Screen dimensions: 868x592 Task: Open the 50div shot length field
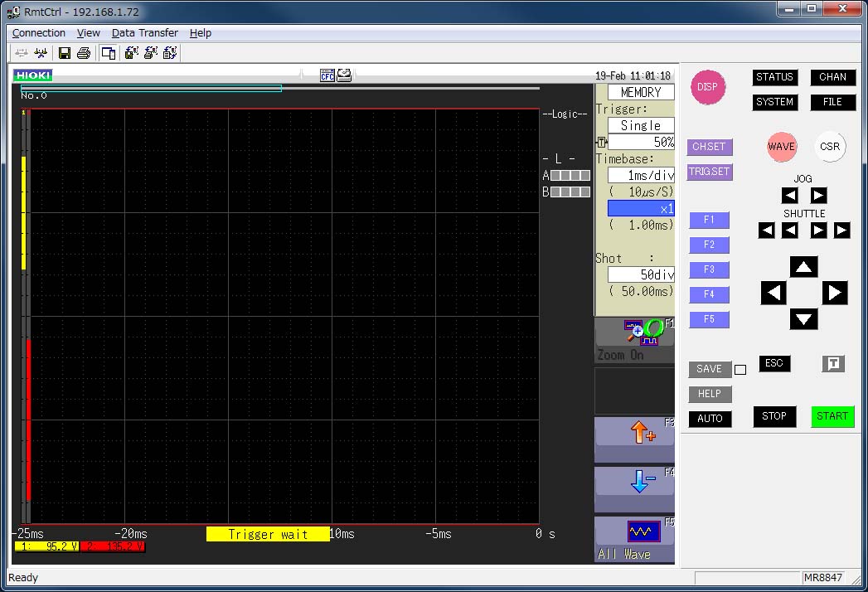click(641, 274)
